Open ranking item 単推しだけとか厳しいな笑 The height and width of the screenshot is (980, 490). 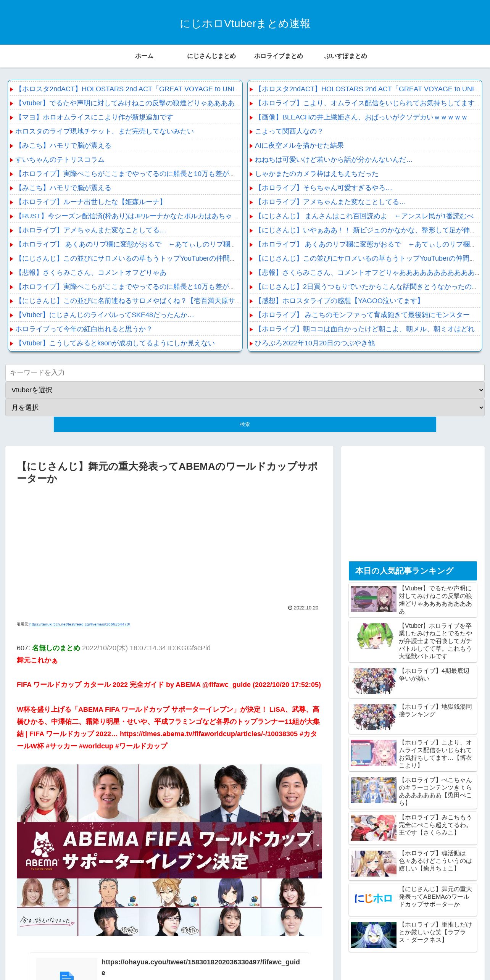(x=413, y=936)
